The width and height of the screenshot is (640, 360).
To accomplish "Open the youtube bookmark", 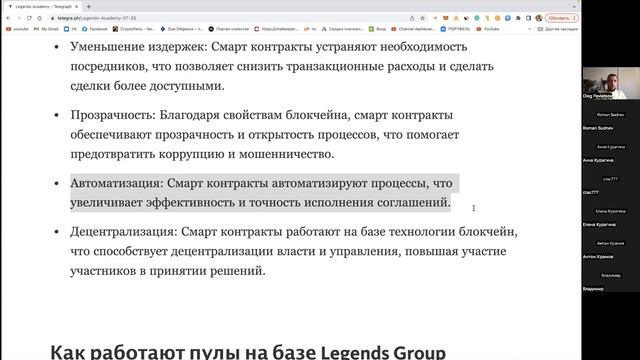I will (x=17, y=29).
